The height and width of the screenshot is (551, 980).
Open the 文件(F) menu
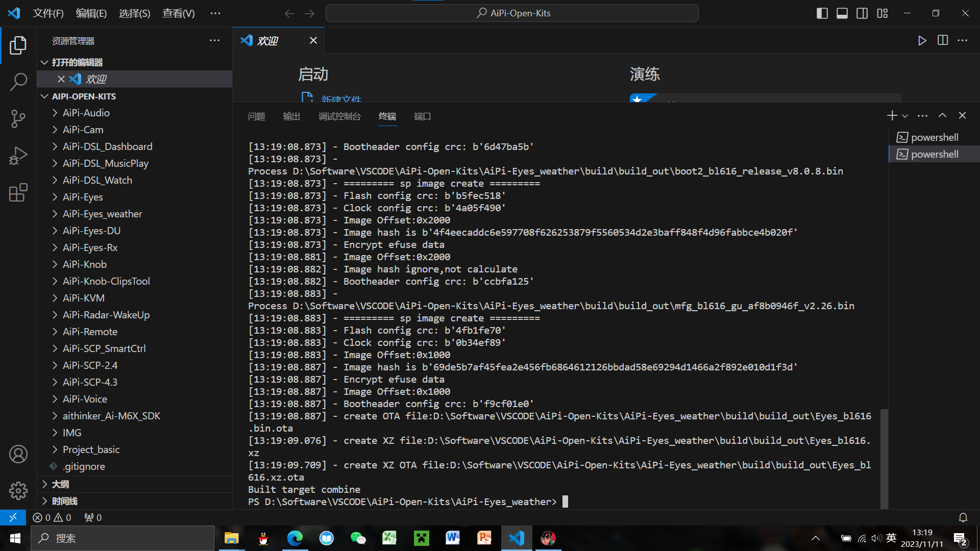coord(48,13)
